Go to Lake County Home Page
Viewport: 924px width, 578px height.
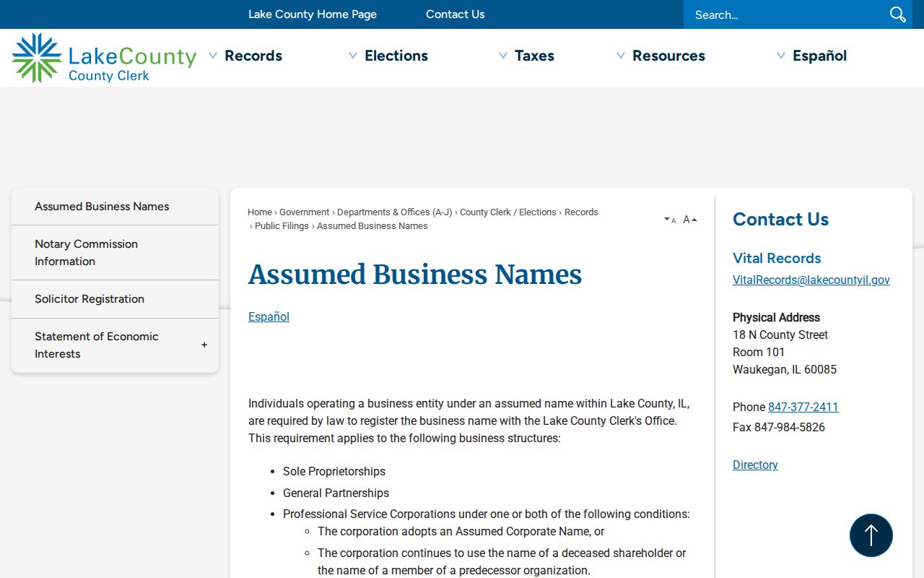point(313,14)
